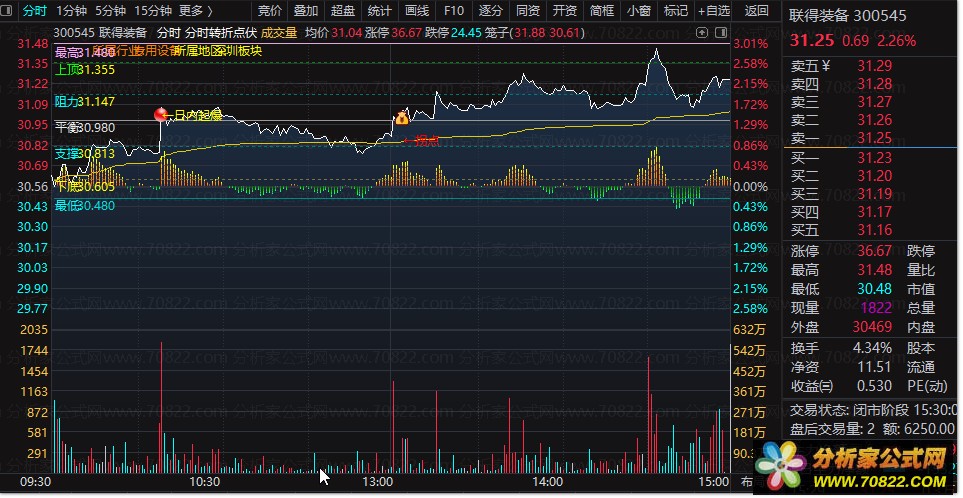Click the 支撑30.813 support label

[85, 154]
